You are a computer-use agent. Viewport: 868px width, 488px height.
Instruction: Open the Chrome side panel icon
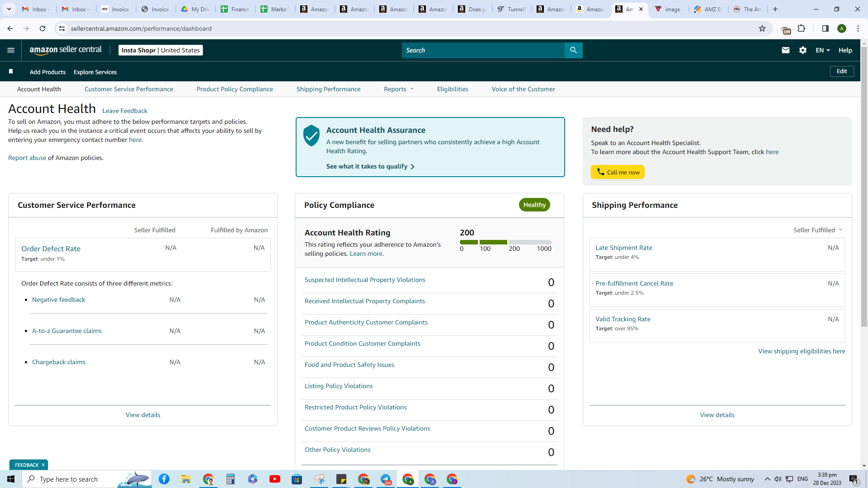(825, 28)
